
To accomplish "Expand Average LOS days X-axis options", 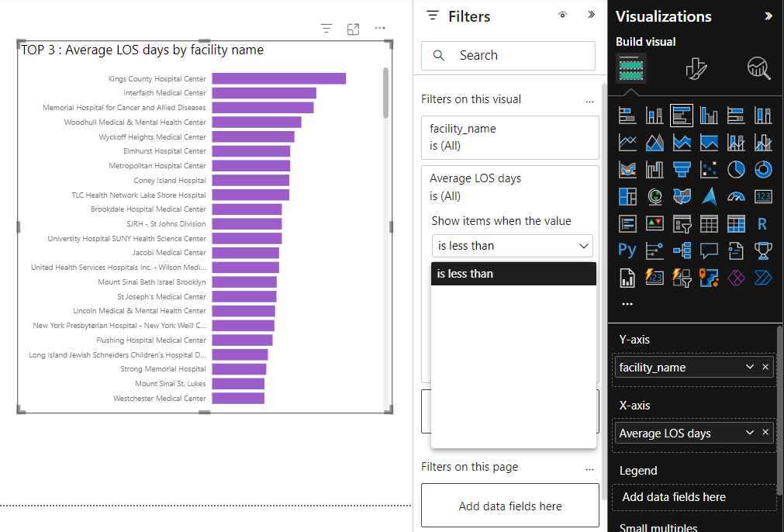I will tap(749, 433).
